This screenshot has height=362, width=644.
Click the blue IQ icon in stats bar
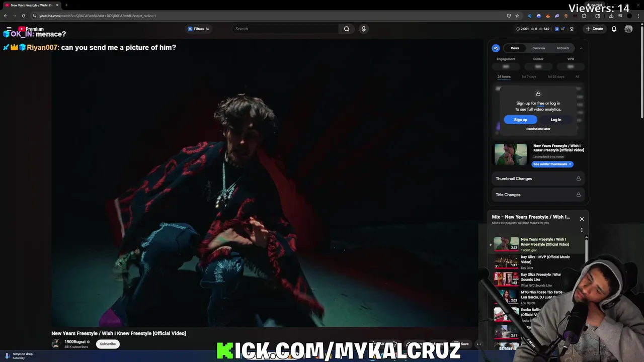point(556,29)
